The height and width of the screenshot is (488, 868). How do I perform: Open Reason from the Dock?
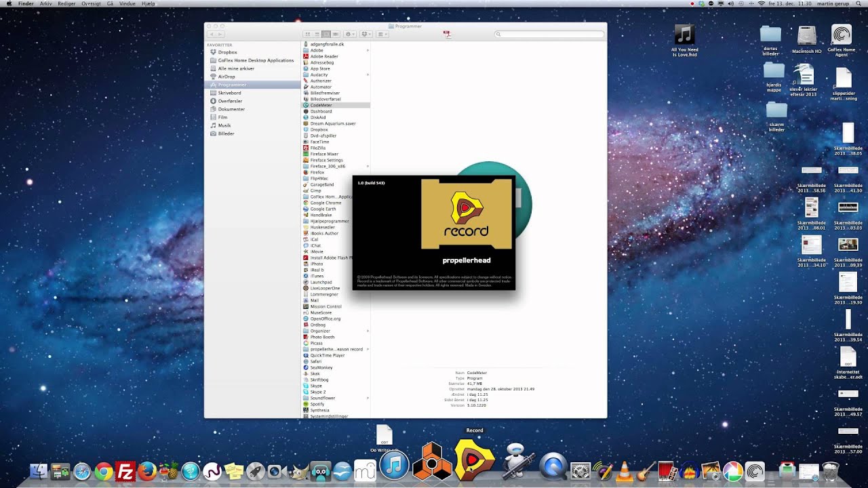coord(433,462)
